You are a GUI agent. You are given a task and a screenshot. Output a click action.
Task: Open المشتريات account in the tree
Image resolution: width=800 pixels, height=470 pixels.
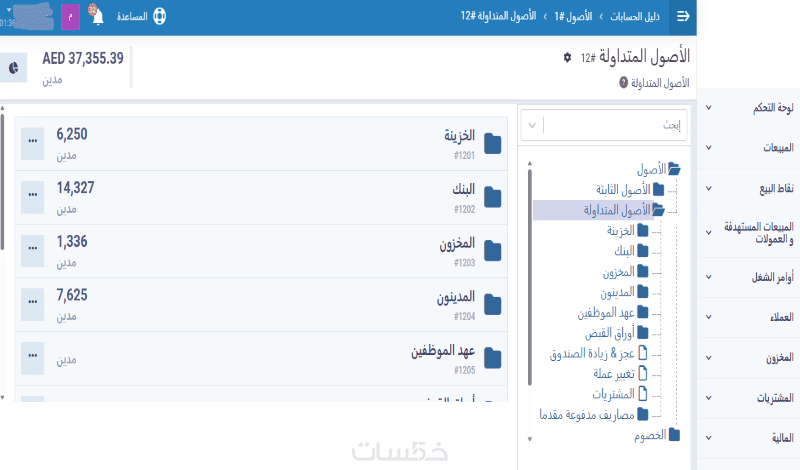pyautogui.click(x=613, y=394)
